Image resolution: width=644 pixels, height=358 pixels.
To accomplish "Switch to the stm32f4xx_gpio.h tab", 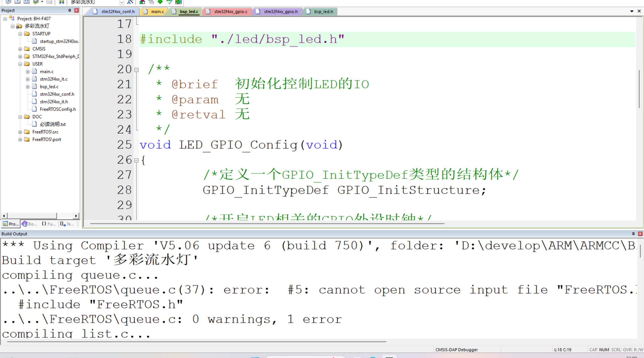I will tap(280, 12).
